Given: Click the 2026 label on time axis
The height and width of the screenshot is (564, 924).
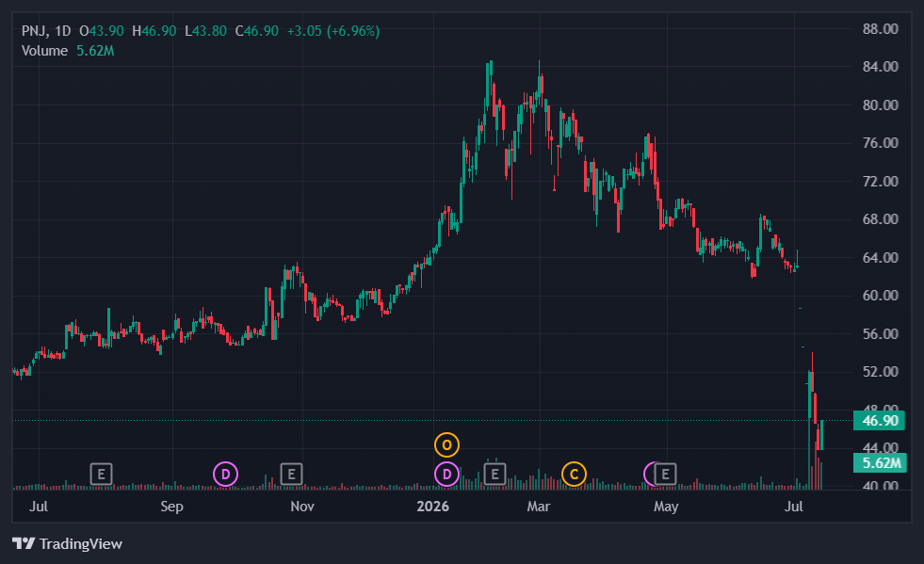Looking at the screenshot, I should [432, 507].
